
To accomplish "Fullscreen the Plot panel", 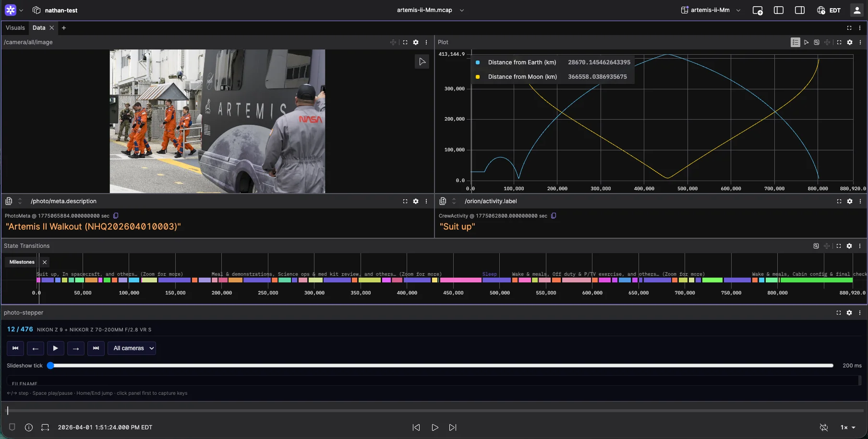I will (x=839, y=42).
